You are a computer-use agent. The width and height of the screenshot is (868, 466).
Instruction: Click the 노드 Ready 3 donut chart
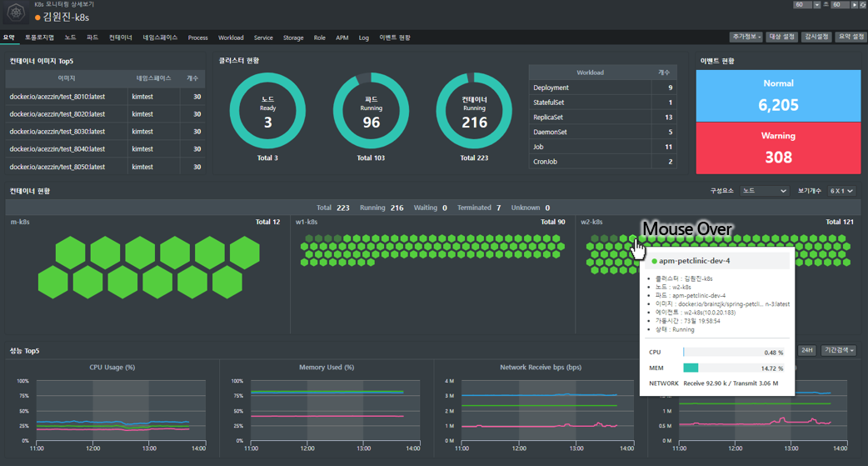tap(267, 111)
